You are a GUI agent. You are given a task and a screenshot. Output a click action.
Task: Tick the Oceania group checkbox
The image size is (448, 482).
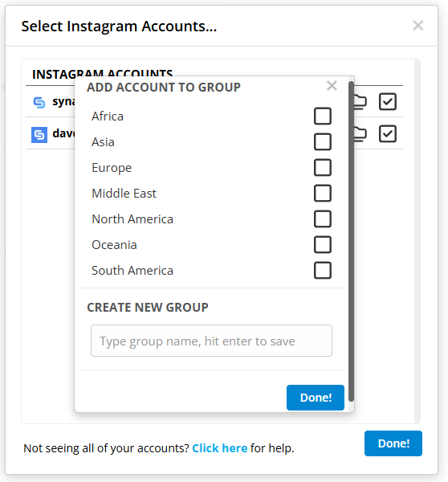tap(323, 245)
